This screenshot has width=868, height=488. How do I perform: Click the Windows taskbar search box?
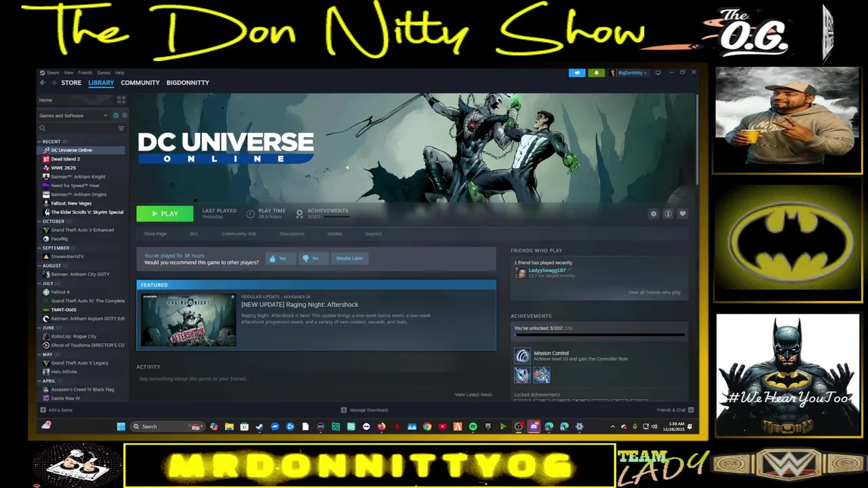[168, 426]
